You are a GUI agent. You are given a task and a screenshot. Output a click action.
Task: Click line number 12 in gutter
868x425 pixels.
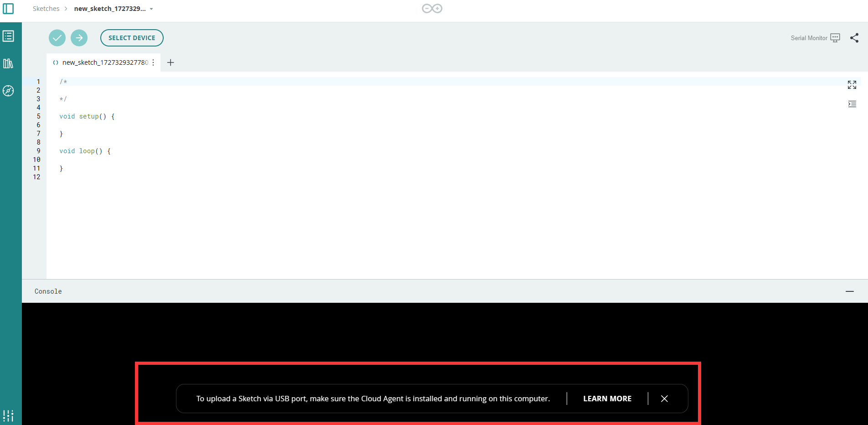36,177
